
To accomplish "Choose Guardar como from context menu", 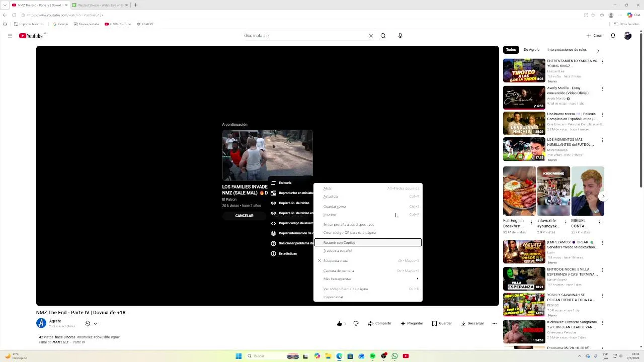I will [368, 207].
